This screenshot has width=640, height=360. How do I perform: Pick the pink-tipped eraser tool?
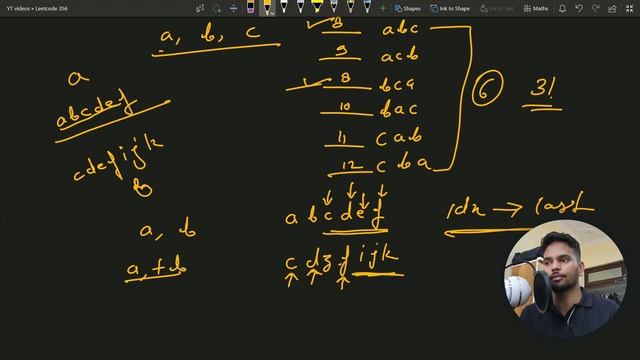(x=250, y=7)
